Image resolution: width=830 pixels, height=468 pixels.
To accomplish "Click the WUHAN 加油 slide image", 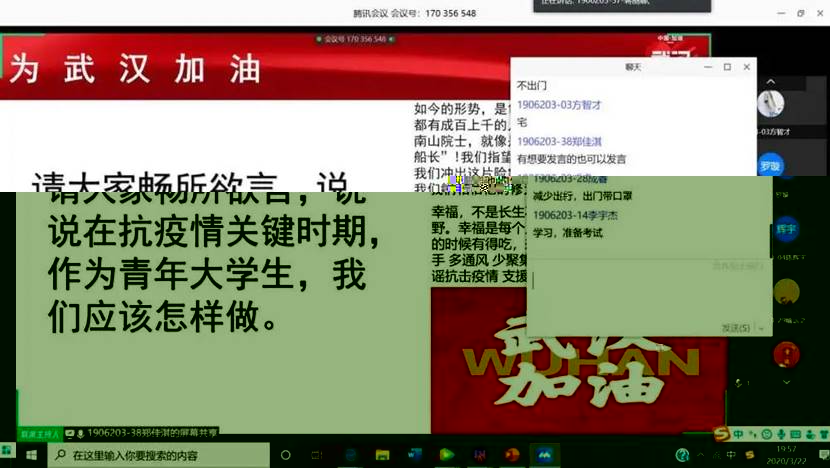I will 579,362.
